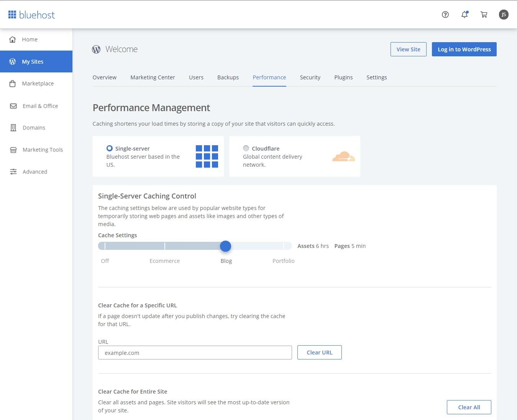Image resolution: width=517 pixels, height=420 pixels.
Task: Click the cache settings slider handle
Action: coord(226,246)
